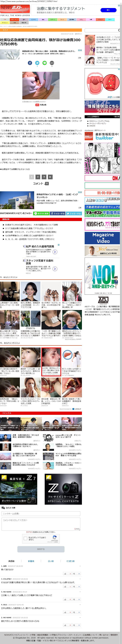Open the コラム navigation tab
This screenshot has width=122, height=644.
[81, 20]
